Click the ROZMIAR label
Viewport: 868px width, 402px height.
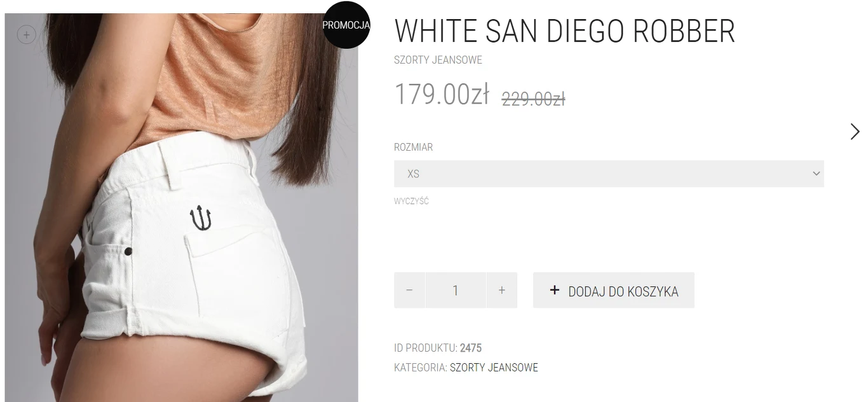click(413, 147)
